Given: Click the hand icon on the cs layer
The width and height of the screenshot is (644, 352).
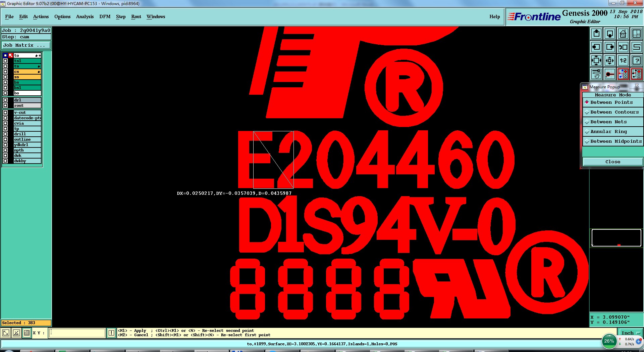Looking at the screenshot, I should [39, 72].
